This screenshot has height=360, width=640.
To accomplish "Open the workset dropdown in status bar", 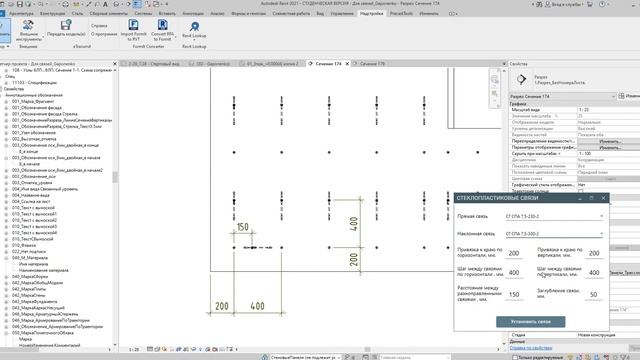I will 339,358.
